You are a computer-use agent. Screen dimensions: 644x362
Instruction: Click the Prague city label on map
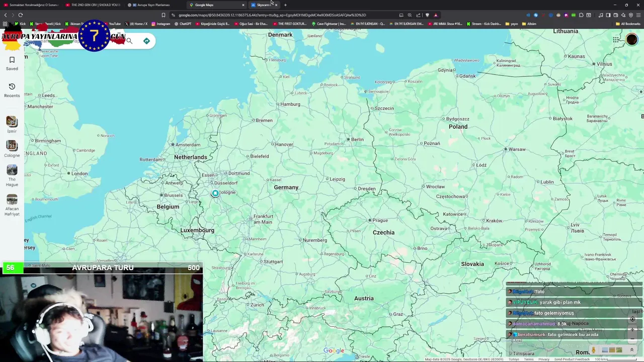380,220
